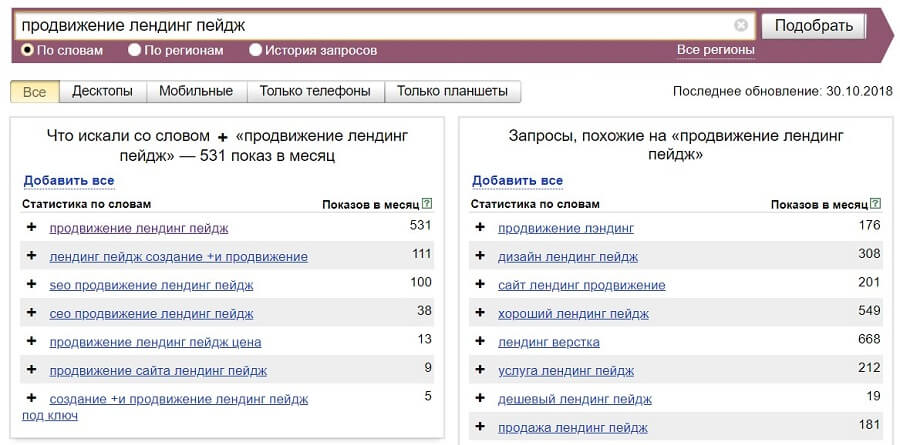This screenshot has height=445, width=900.
Task: Switch to the 'Только телефоны' tab
Action: coord(315,91)
